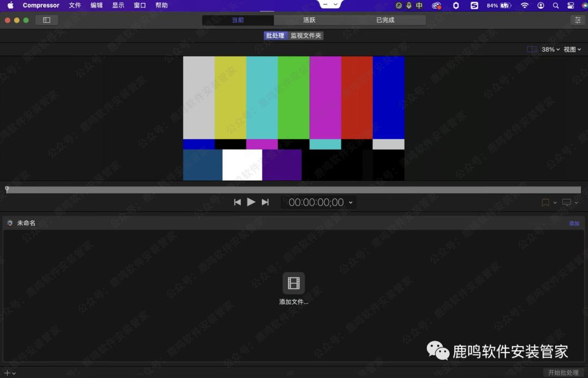
Task: Click the filmstrip icon above 添加文件
Action: pos(293,282)
